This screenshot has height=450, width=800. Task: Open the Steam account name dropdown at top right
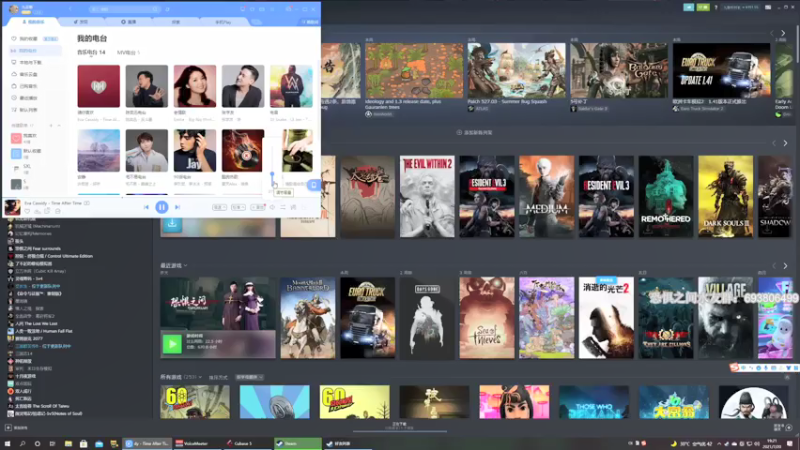[x=741, y=8]
